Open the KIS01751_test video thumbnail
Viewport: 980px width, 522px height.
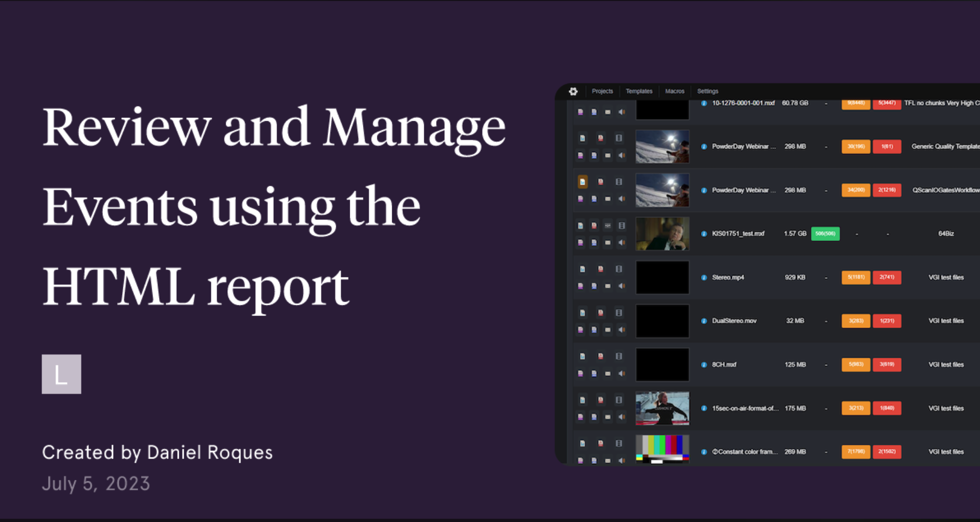662,234
